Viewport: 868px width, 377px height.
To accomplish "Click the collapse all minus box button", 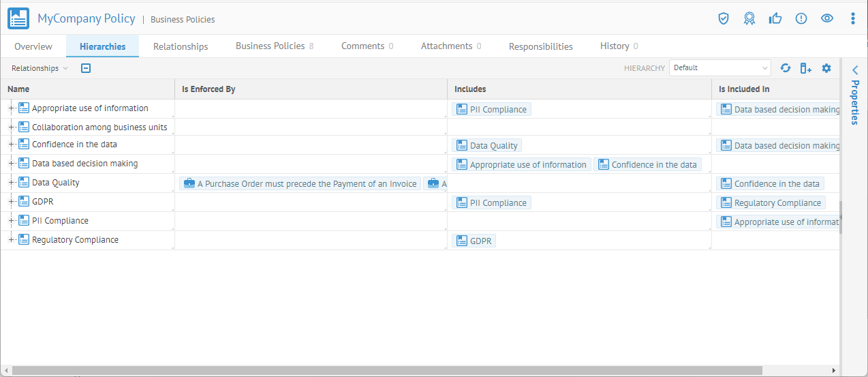I will (x=86, y=68).
